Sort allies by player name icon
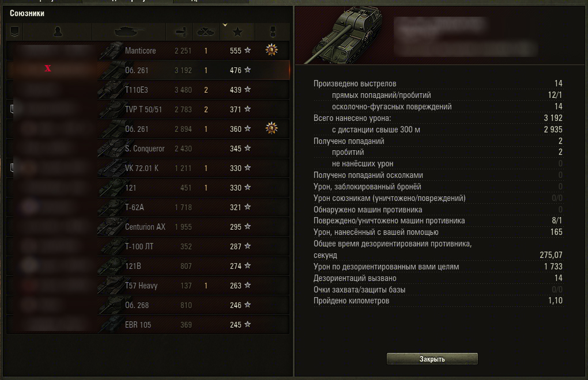 (58, 32)
